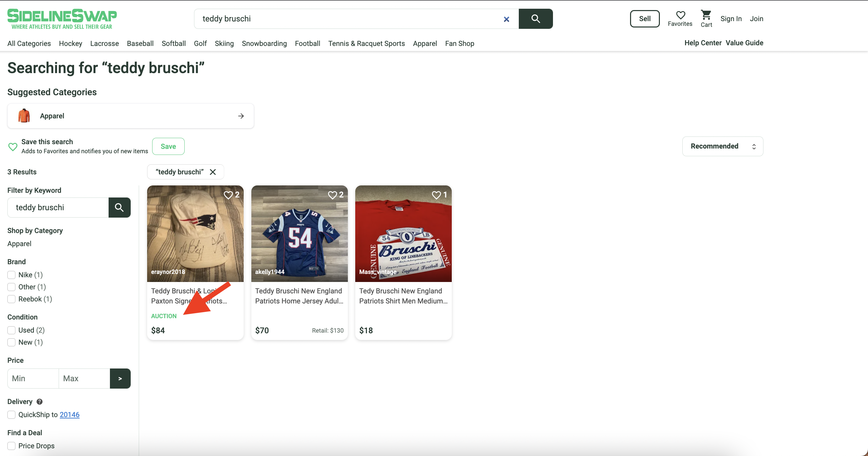This screenshot has width=868, height=456.
Task: Open the Football category
Action: pos(307,44)
